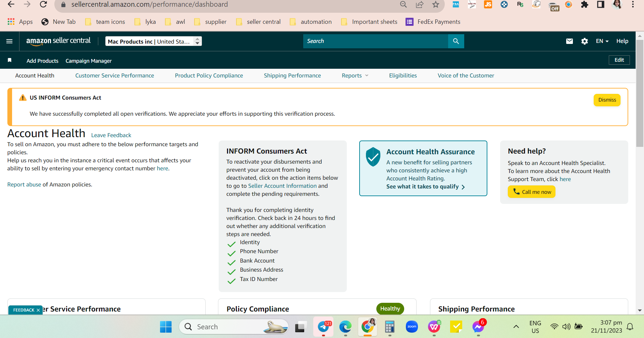The width and height of the screenshot is (644, 338).
Task: Open the FBA calculator extension
Action: point(456,4)
